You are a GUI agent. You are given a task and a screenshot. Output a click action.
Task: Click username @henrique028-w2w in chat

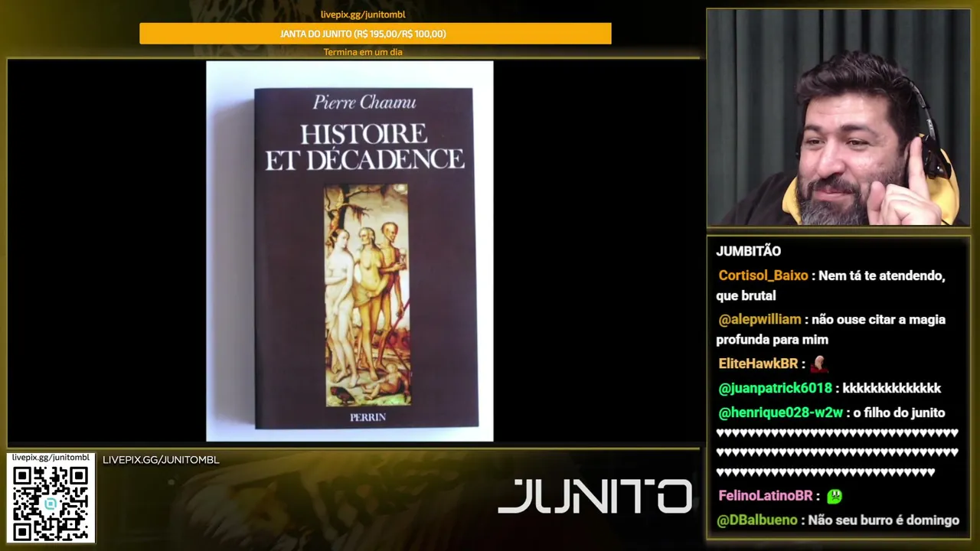click(x=780, y=412)
